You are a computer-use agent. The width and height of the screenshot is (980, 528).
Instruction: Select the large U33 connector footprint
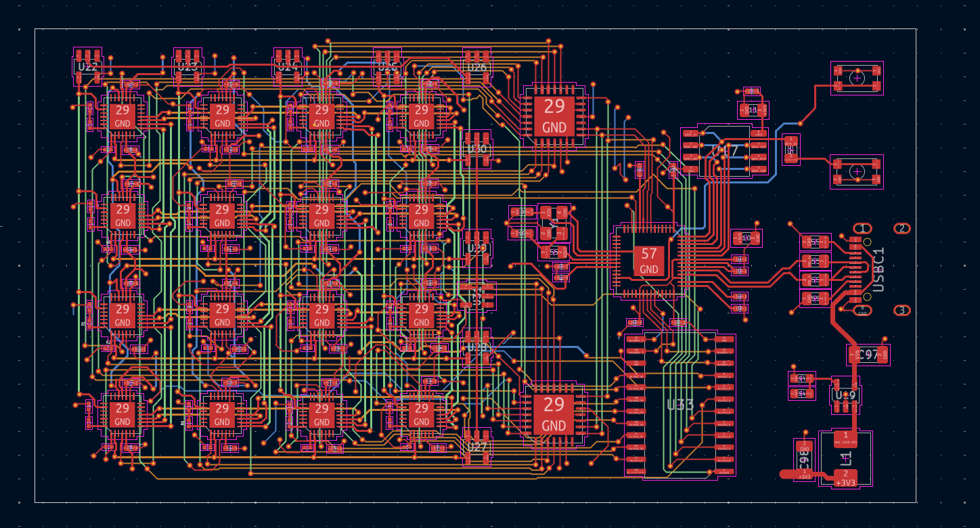click(x=680, y=403)
